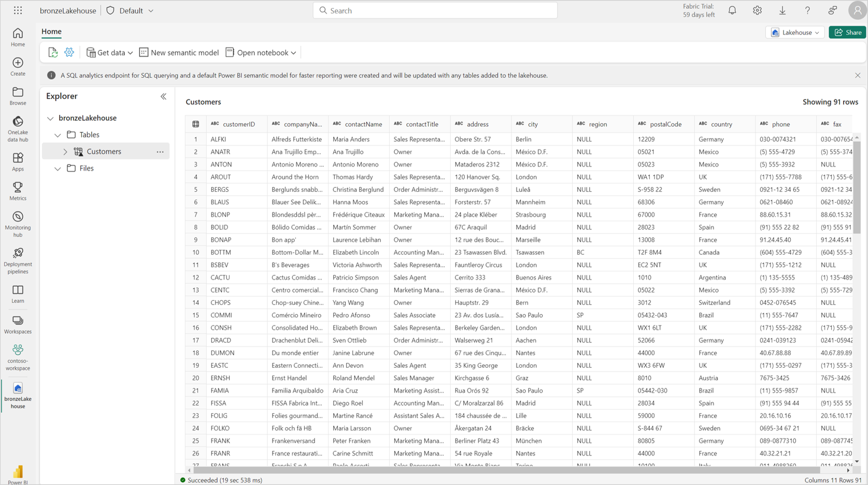Collapse the Explorer pane

click(x=163, y=96)
